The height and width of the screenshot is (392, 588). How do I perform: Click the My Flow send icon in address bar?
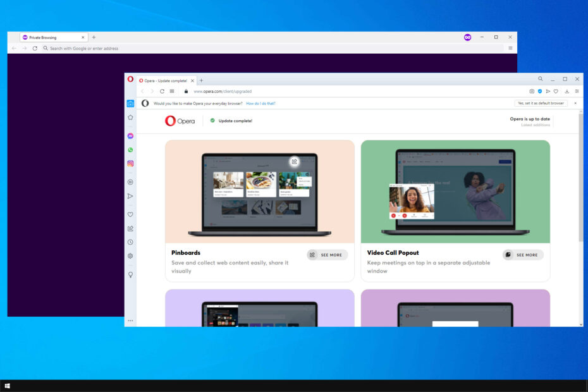pos(548,91)
